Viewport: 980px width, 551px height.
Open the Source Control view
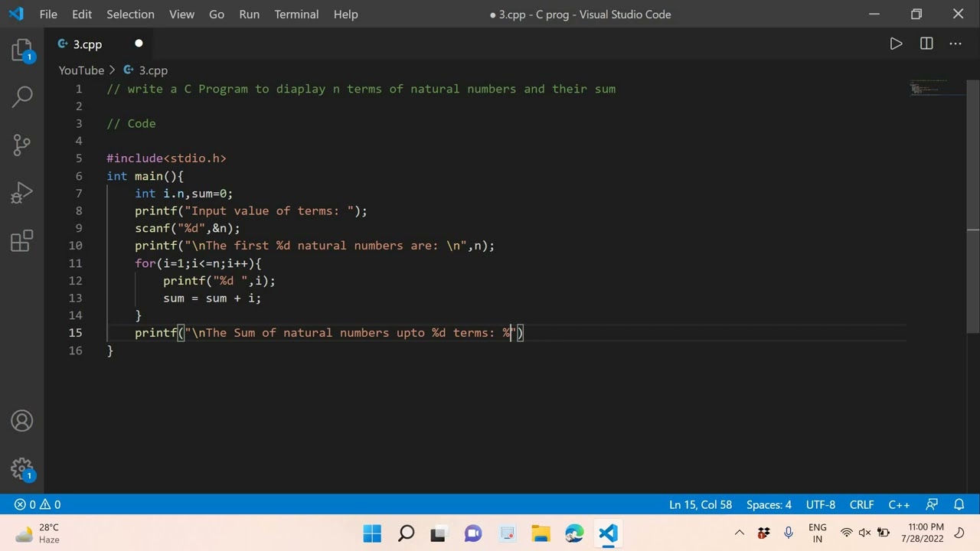22,144
